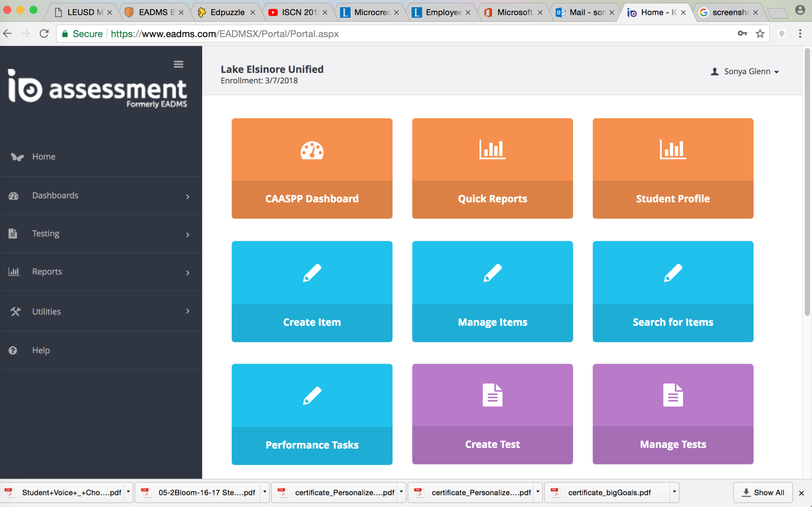Viewport: 812px width, 507px height.
Task: Open Home in the sidebar menu
Action: click(x=44, y=157)
